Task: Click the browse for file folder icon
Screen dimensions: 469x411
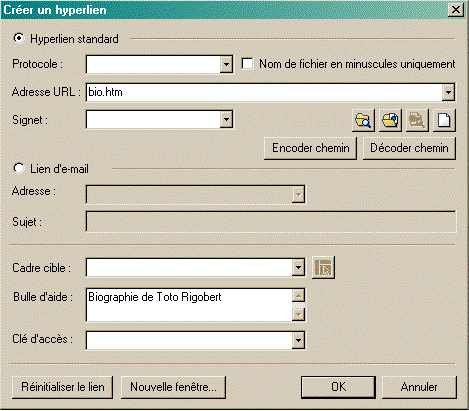Action: click(363, 120)
